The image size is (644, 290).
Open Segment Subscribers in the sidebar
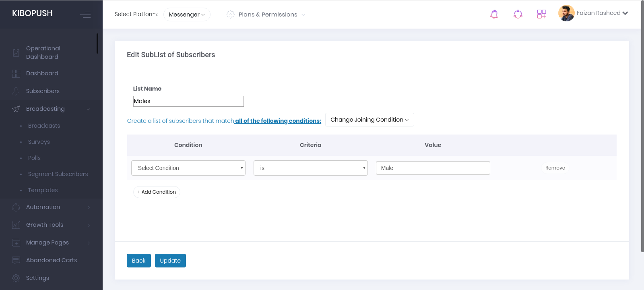coord(58,174)
